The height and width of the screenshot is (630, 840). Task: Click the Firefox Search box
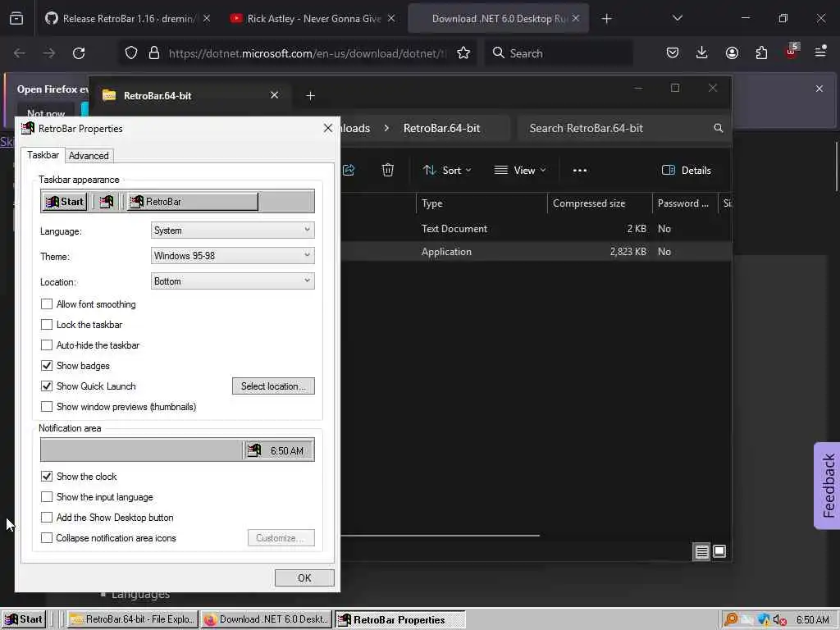(x=559, y=53)
